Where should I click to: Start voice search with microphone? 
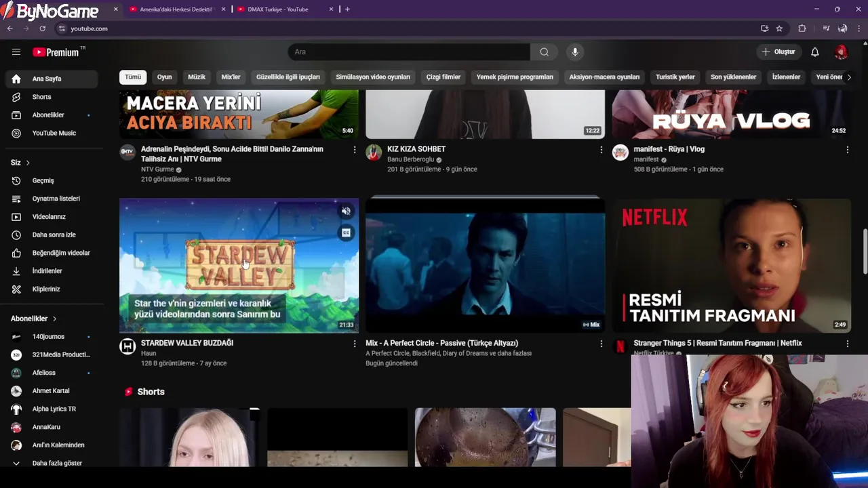(575, 52)
